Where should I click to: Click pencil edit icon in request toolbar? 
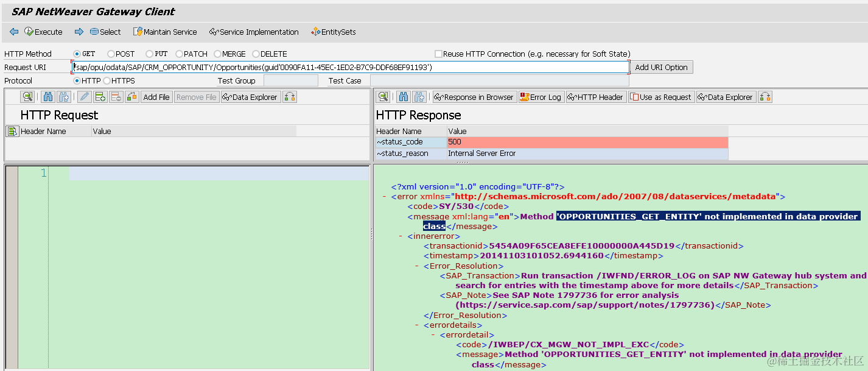click(x=85, y=97)
